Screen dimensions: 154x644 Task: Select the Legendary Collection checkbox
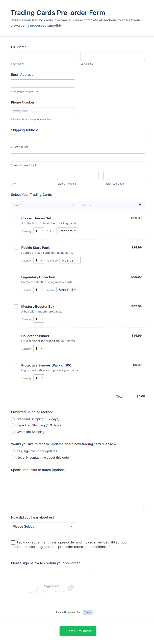pos(16,277)
